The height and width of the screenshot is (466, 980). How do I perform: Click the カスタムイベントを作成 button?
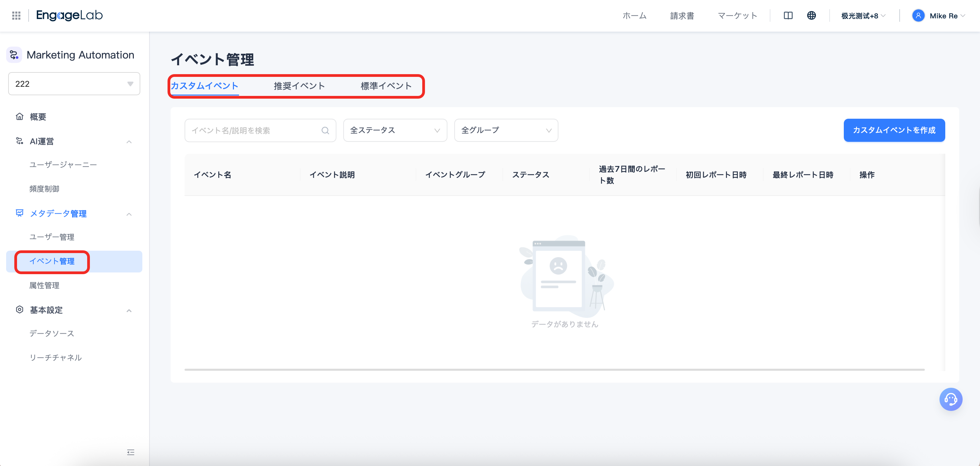(x=894, y=130)
